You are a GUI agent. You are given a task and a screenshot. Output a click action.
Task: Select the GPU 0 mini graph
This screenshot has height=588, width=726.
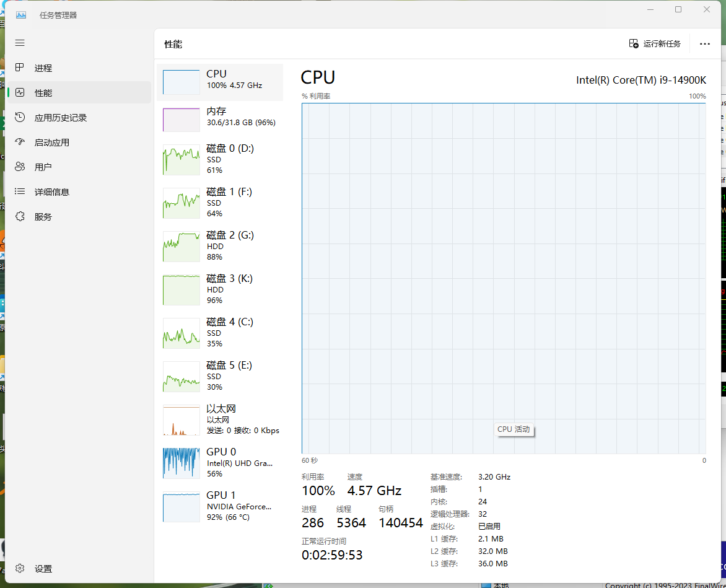click(x=181, y=463)
